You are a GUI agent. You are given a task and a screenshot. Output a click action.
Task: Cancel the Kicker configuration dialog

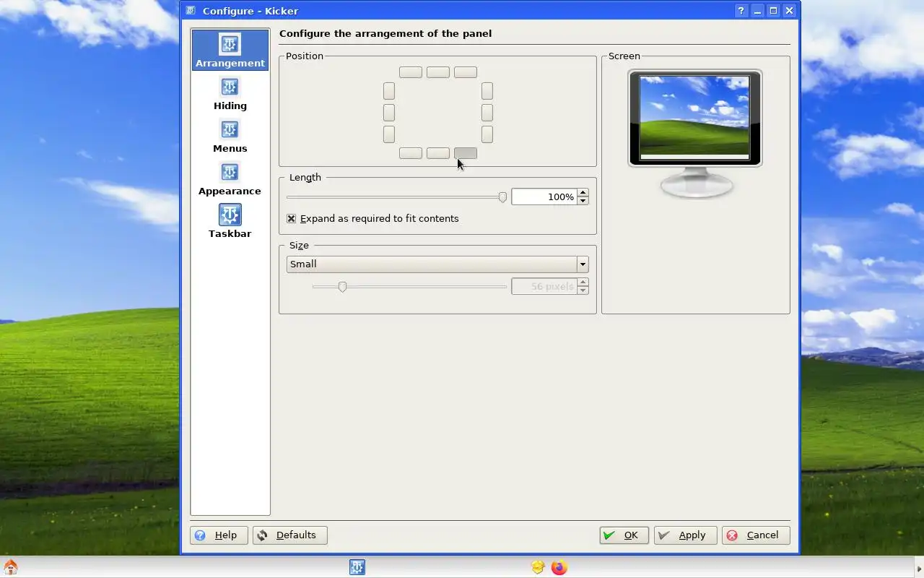point(756,535)
